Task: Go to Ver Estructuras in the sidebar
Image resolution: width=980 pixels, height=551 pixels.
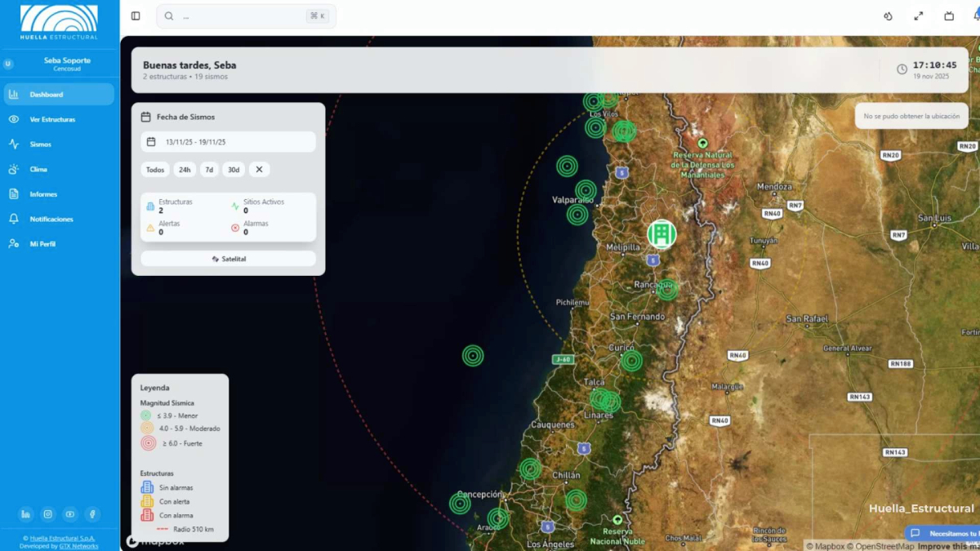Action: (59, 119)
